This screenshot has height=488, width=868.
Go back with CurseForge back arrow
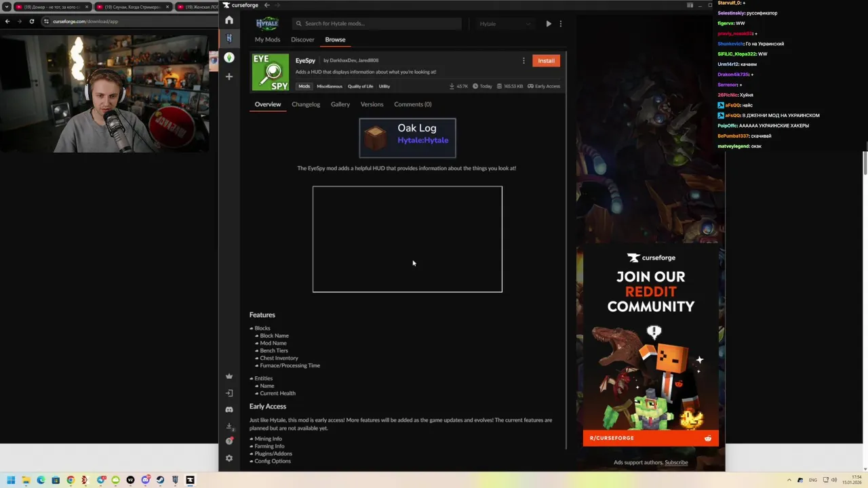[267, 5]
